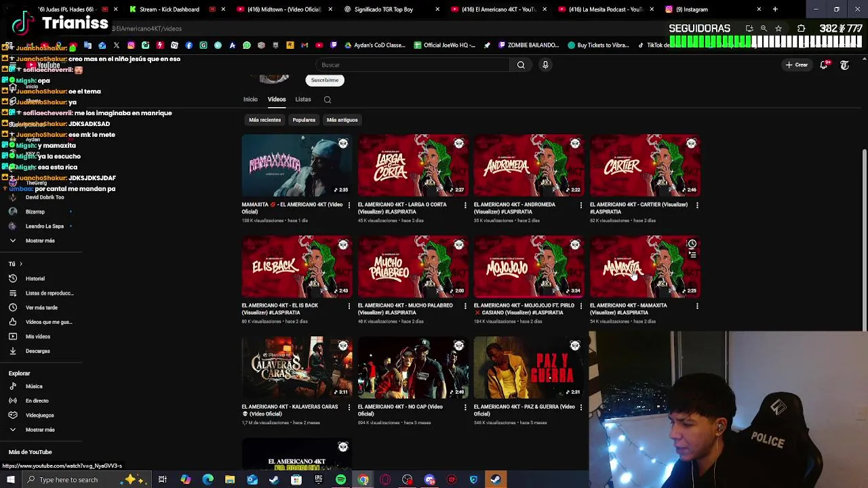The image size is (868, 488).
Task: Filter videos by Más antiguos
Action: click(x=342, y=120)
